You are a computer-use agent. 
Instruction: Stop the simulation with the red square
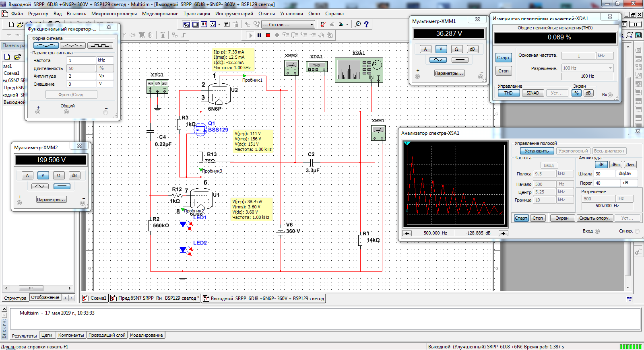coord(268,35)
